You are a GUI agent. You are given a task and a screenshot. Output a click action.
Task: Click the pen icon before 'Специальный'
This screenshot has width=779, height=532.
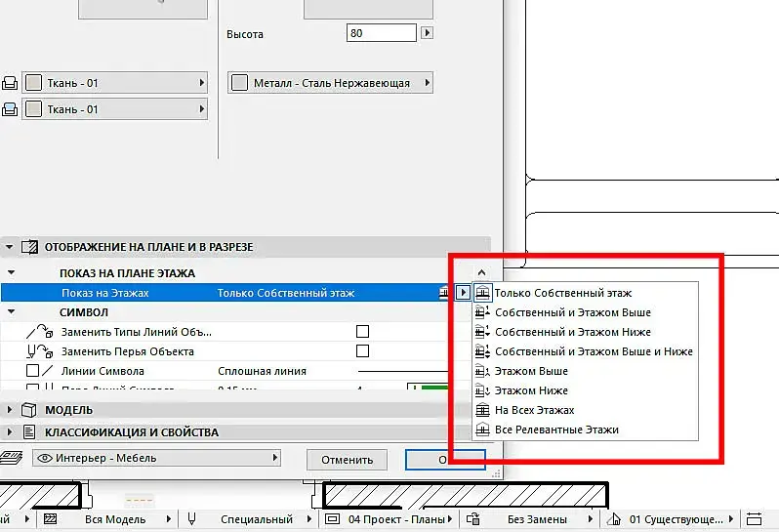[191, 519]
